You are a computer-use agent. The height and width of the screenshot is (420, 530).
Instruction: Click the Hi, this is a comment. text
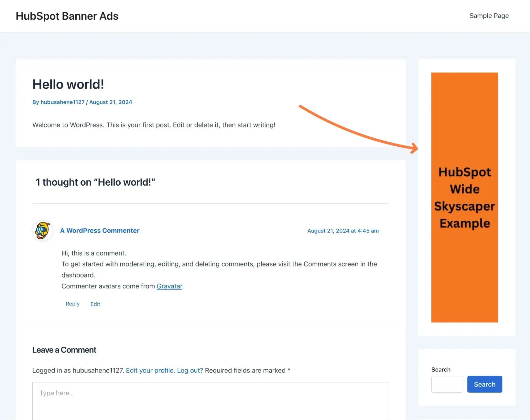point(94,253)
